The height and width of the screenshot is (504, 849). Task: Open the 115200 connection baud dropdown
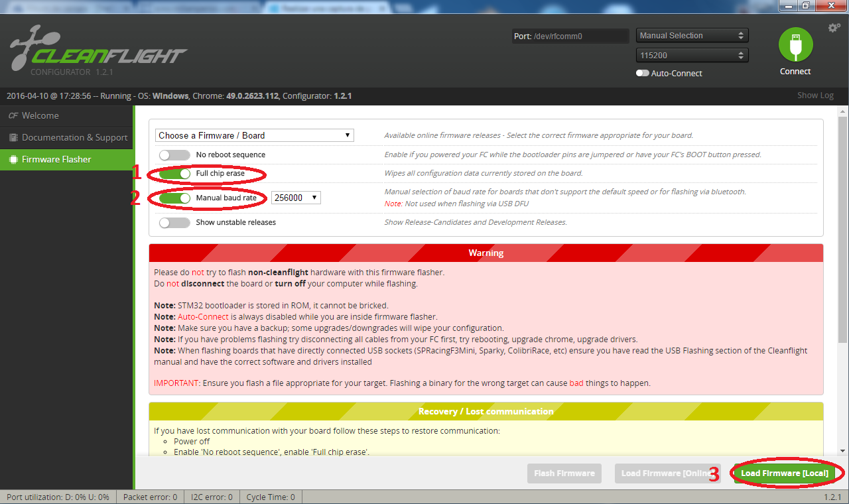[x=692, y=56]
